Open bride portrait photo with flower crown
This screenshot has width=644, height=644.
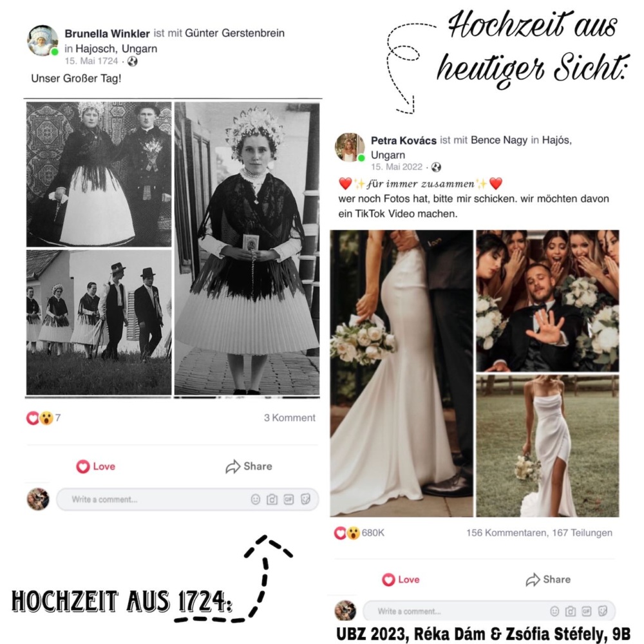(x=247, y=249)
